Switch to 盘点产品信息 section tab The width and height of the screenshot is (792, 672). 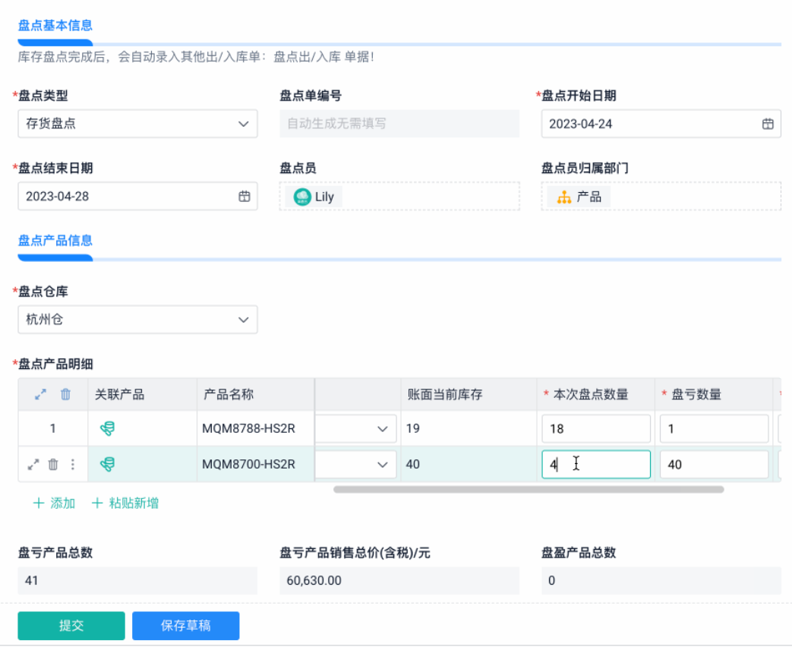point(55,241)
